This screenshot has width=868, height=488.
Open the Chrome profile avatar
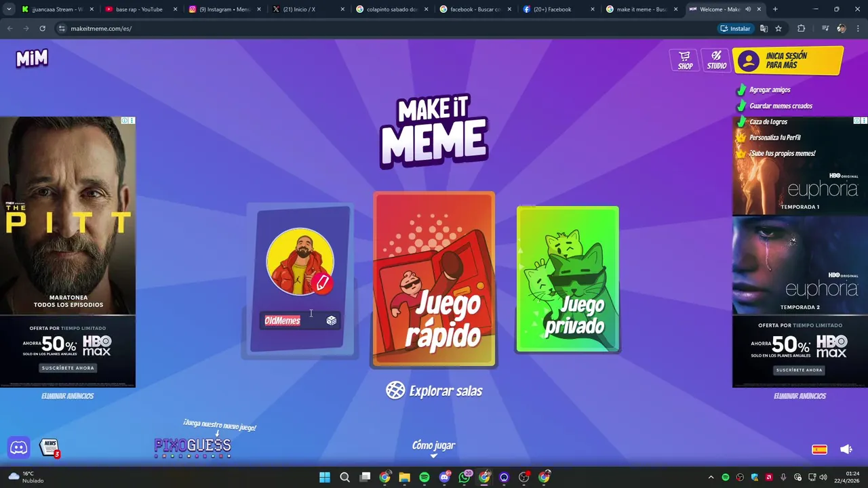842,28
